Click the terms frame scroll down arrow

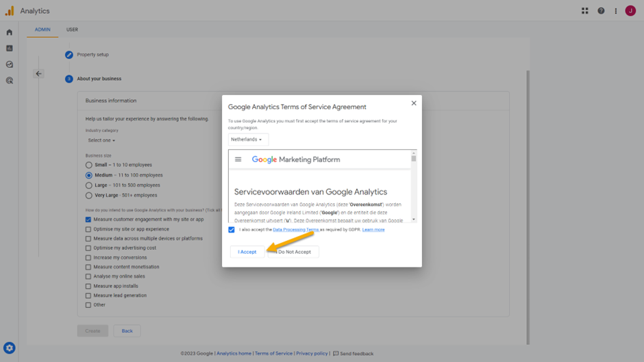coord(414,220)
